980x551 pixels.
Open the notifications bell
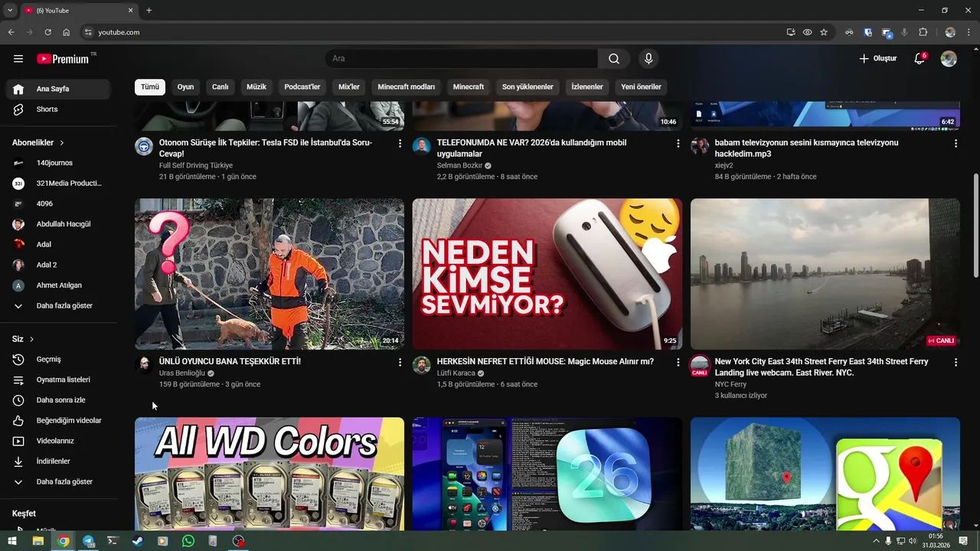(x=920, y=59)
